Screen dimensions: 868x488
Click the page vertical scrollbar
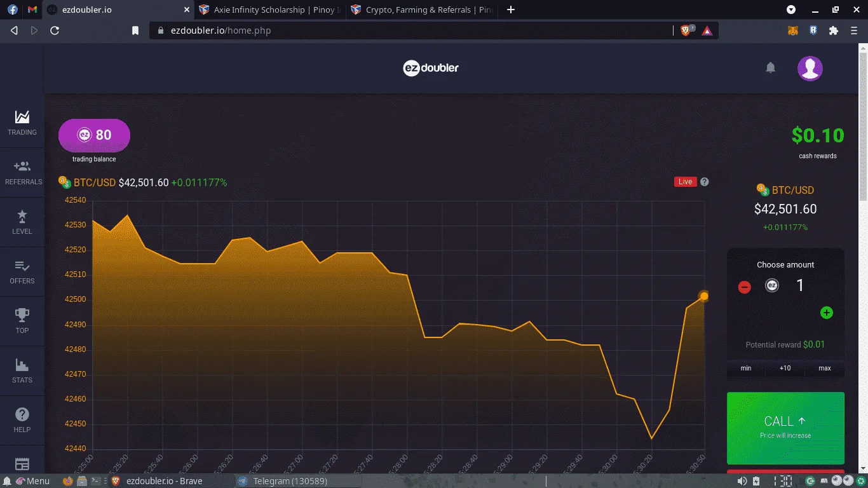[864, 127]
